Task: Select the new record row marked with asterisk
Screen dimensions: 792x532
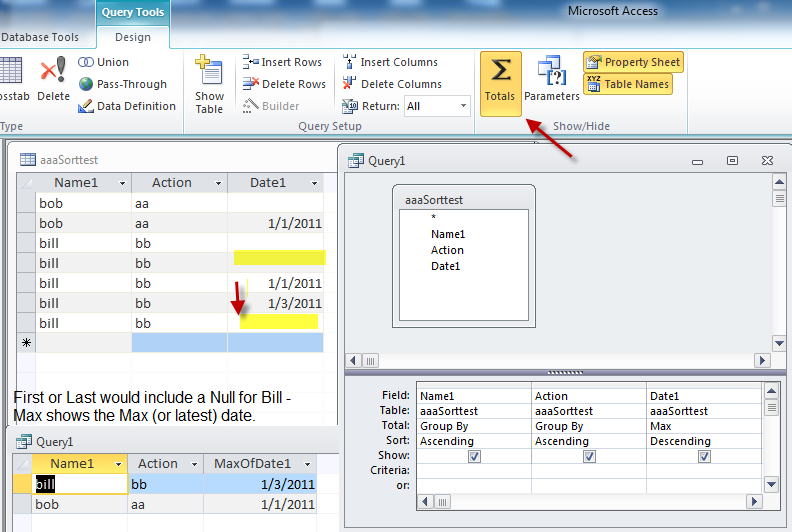Action: 26,343
